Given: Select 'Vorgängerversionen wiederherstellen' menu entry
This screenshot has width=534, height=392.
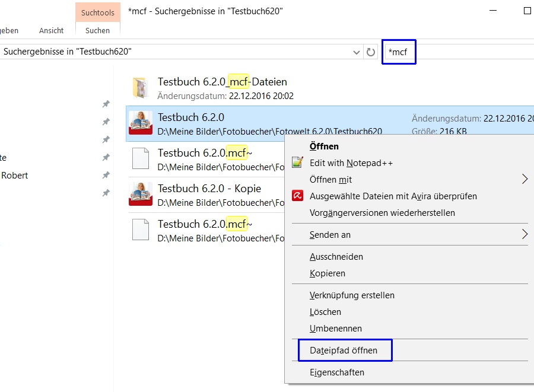Looking at the screenshot, I should click(382, 212).
